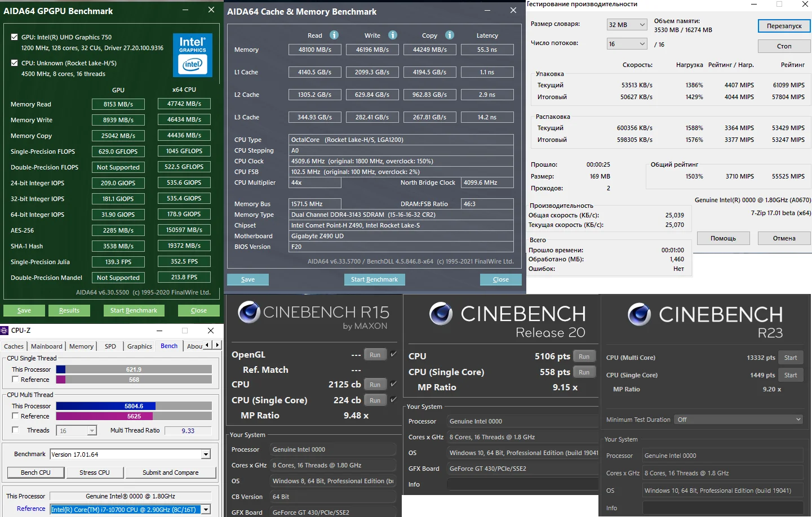Click the Перезапуск button in 7-Zip benchmark
The width and height of the screenshot is (812, 517).
tap(784, 26)
